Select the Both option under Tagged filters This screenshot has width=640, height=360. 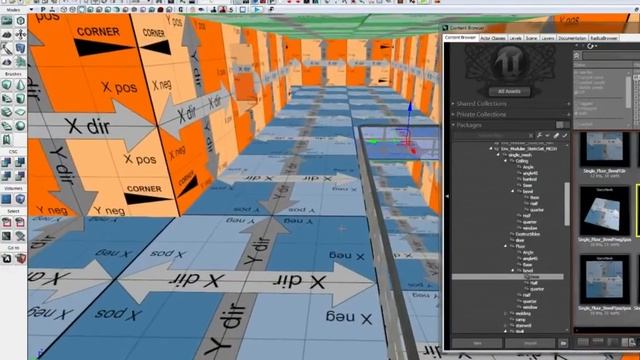coord(580,113)
